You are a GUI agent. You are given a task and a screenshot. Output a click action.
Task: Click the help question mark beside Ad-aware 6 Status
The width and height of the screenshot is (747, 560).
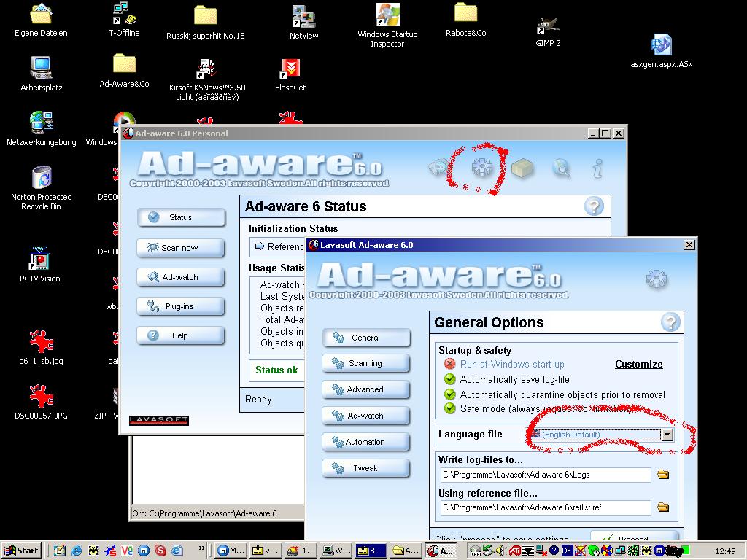coord(594,206)
